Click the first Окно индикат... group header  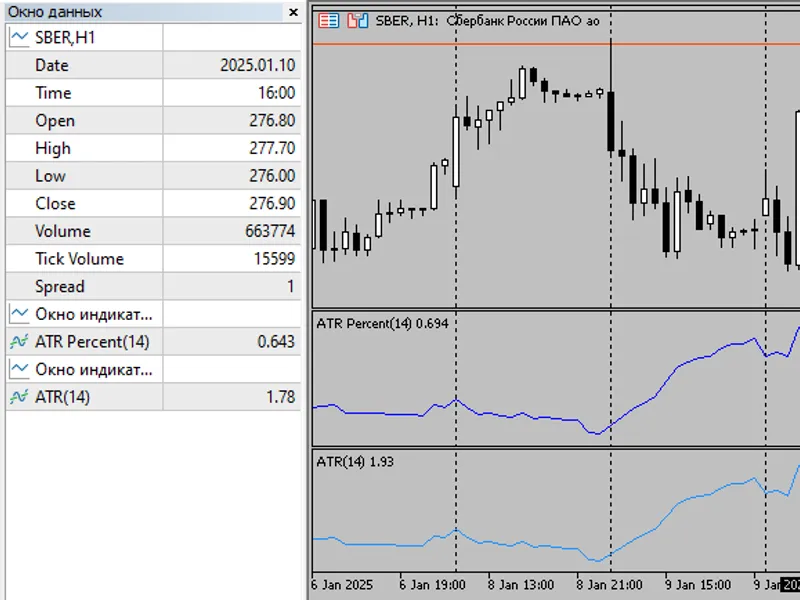pyautogui.click(x=94, y=314)
